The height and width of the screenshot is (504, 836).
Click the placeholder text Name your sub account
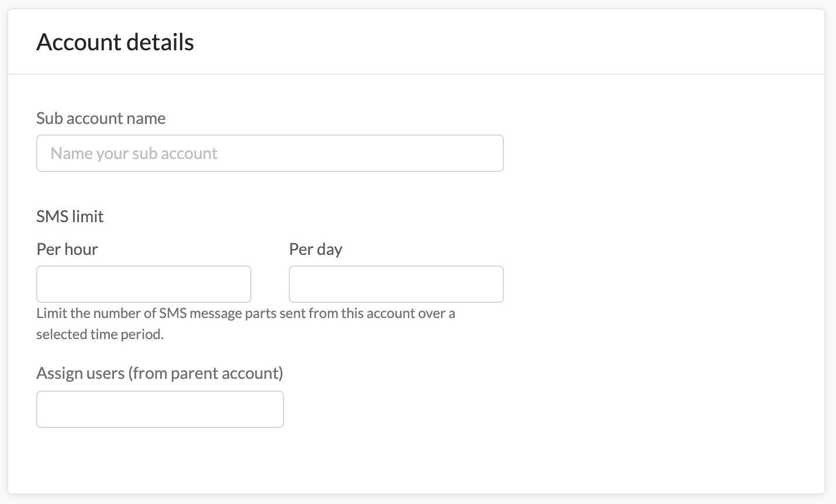pos(133,153)
